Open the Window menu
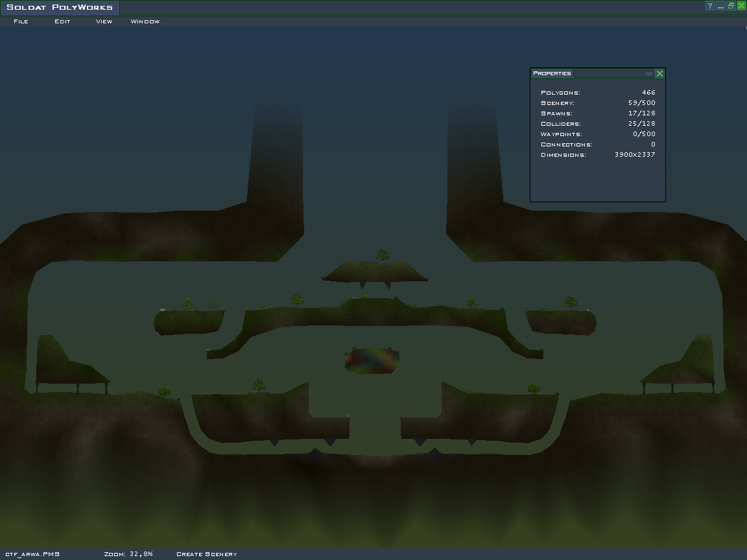747x560 pixels. (x=145, y=21)
